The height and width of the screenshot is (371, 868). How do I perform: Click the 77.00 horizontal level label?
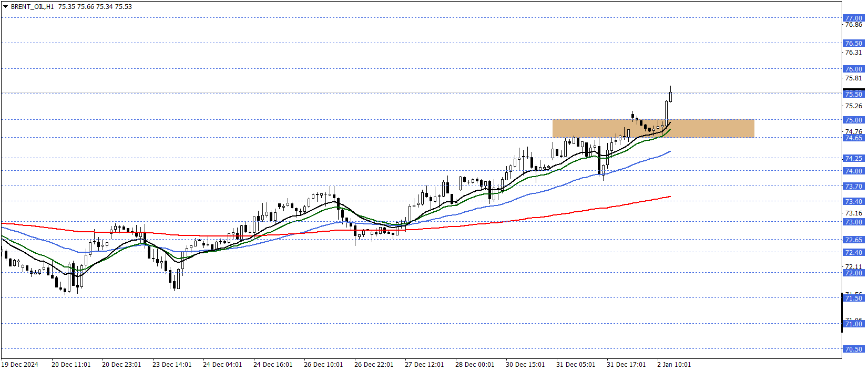(x=853, y=18)
